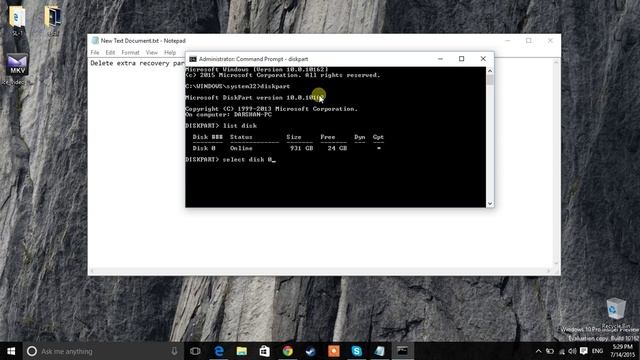The width and height of the screenshot is (640, 360).
Task: Open the orange app icon on taskbar
Action: pos(333,351)
